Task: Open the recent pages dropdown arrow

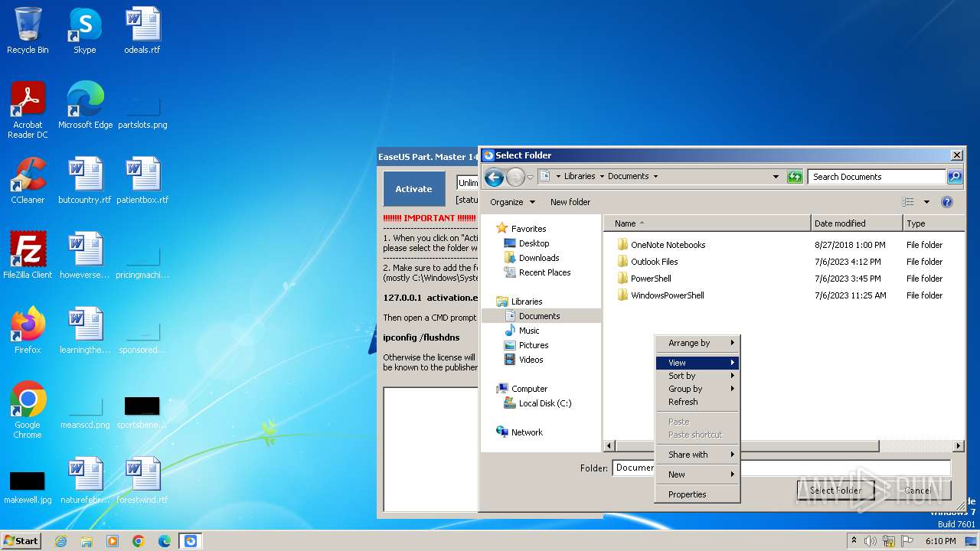Action: 530,178
